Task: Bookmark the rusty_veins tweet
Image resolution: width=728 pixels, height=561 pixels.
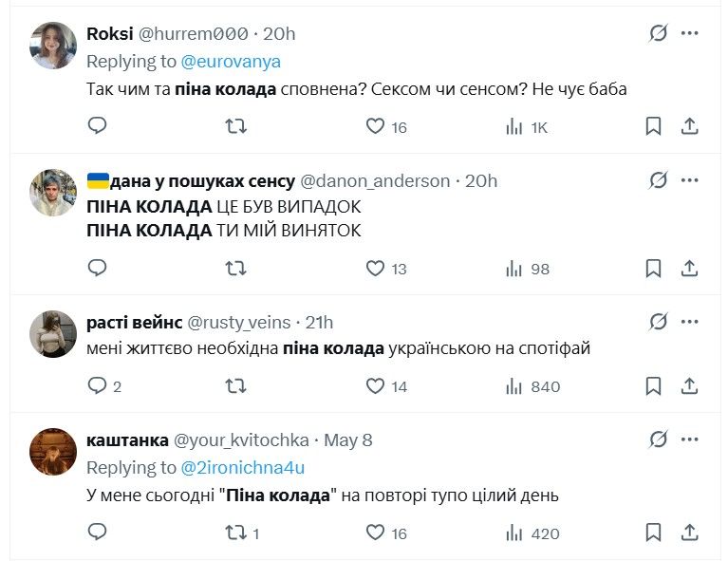Action: (x=654, y=386)
